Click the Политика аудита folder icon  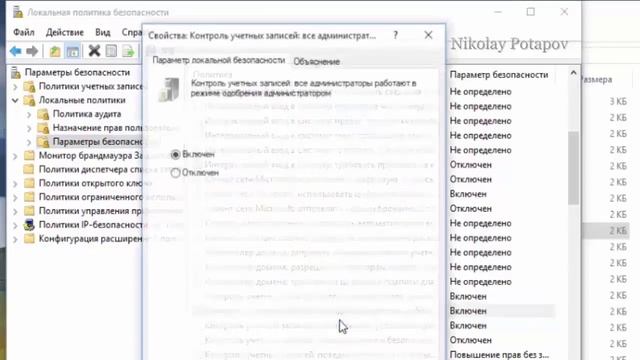coord(43,114)
